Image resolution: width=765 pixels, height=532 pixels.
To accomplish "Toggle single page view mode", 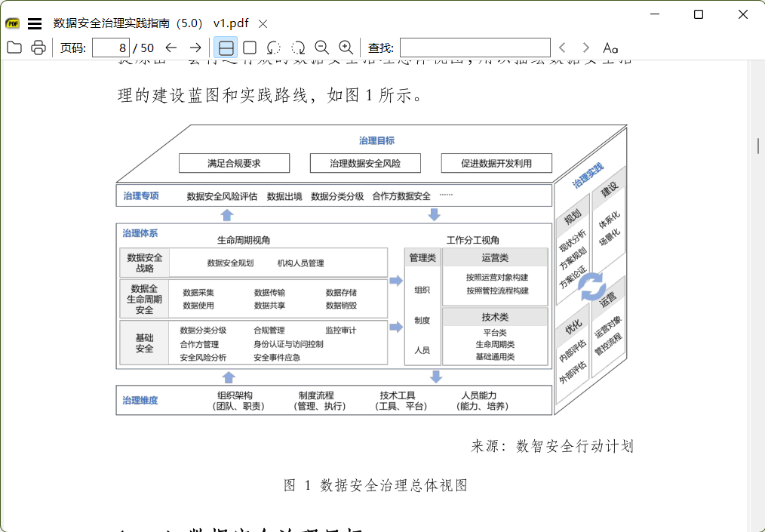I will [250, 48].
